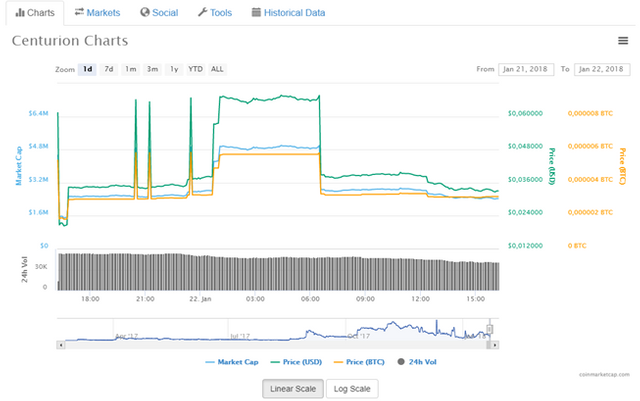The height and width of the screenshot is (401, 640).
Task: Click the navigator left scroll arrow
Action: click(x=61, y=345)
